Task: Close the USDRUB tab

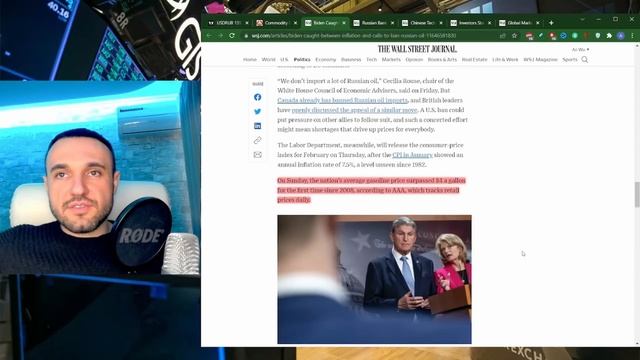Action: tap(247, 23)
